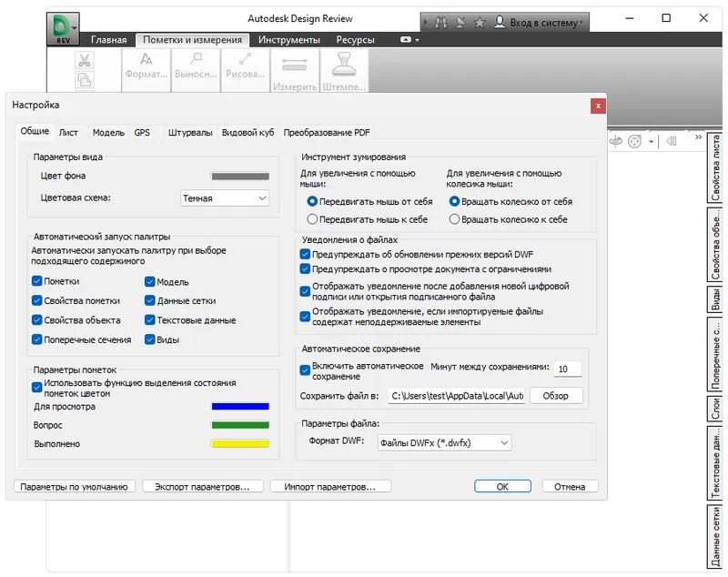This screenshot has height=577, width=728.
Task: Open the Формат DWF combo box
Action: [444, 443]
